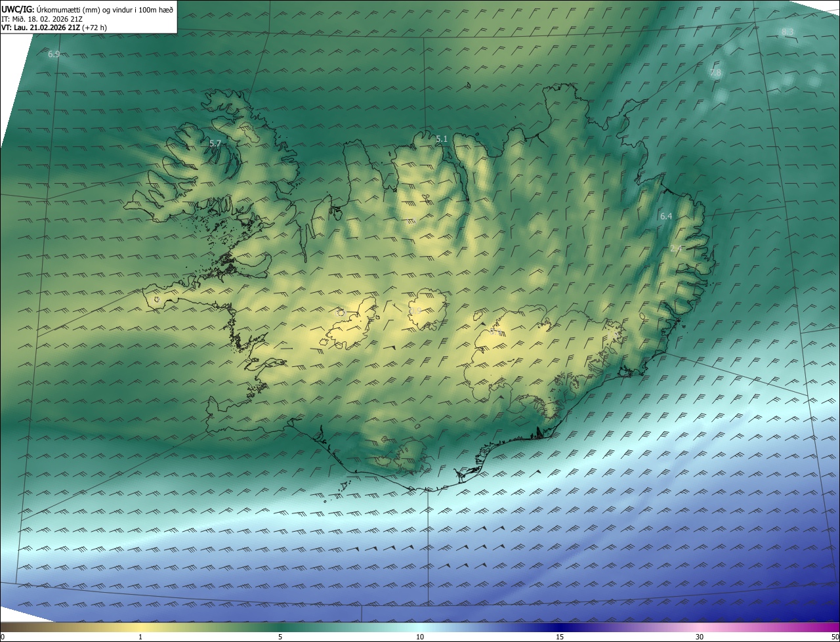Click the 10 tick label on the color scale

click(x=420, y=637)
